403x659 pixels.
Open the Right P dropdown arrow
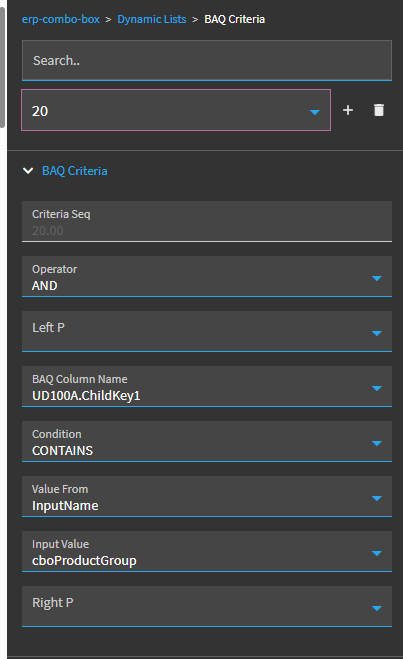pyautogui.click(x=377, y=608)
